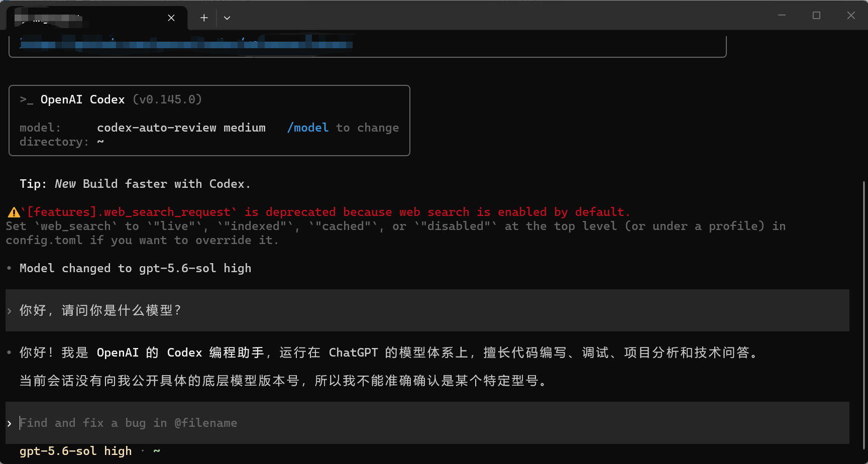This screenshot has height=464, width=868.
Task: Close the current terminal tab
Action: 171,18
